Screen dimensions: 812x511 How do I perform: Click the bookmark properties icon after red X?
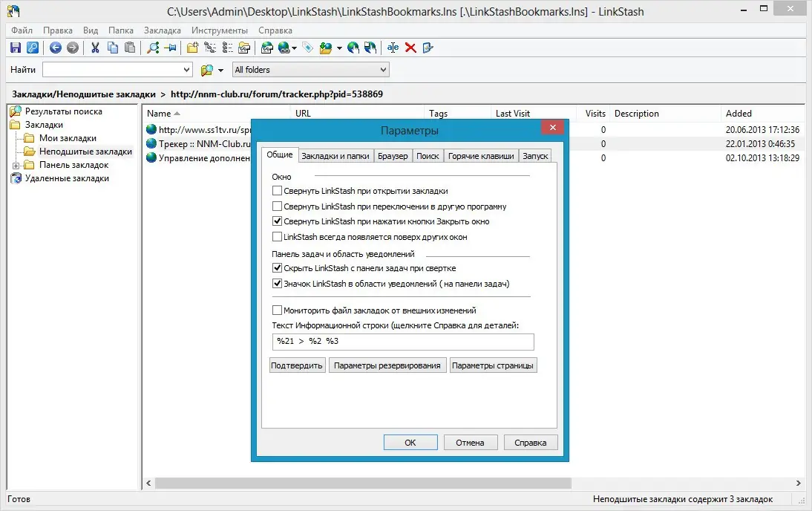coord(428,48)
